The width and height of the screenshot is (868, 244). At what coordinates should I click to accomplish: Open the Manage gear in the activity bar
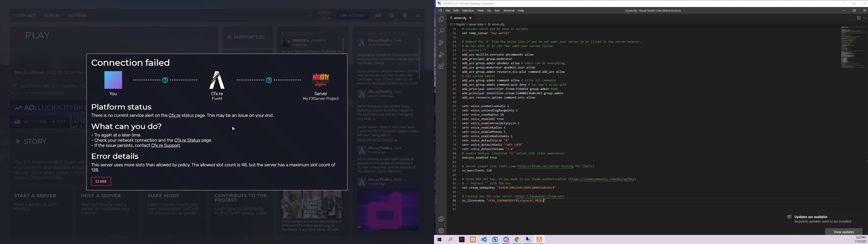pos(441,231)
